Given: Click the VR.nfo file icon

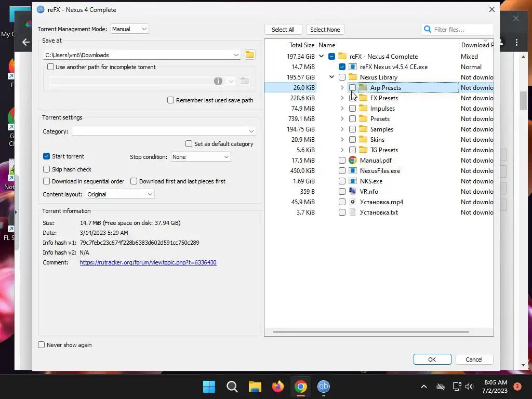Looking at the screenshot, I should (353, 191).
